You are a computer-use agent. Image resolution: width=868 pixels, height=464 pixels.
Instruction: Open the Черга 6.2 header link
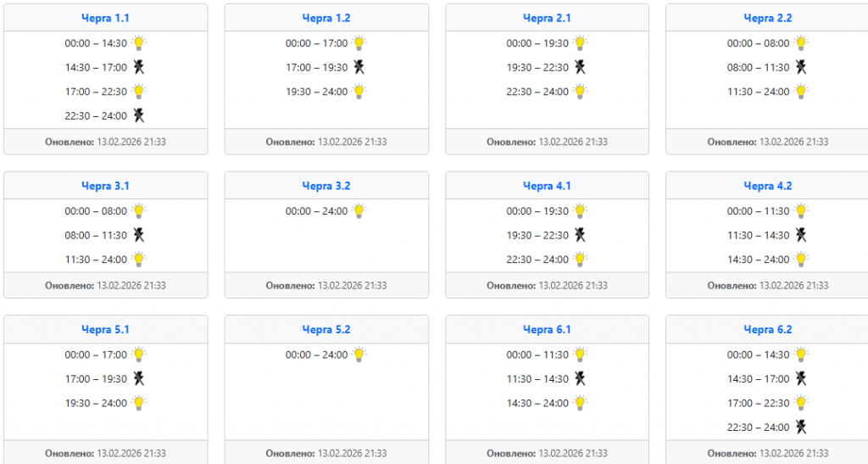pyautogui.click(x=768, y=329)
